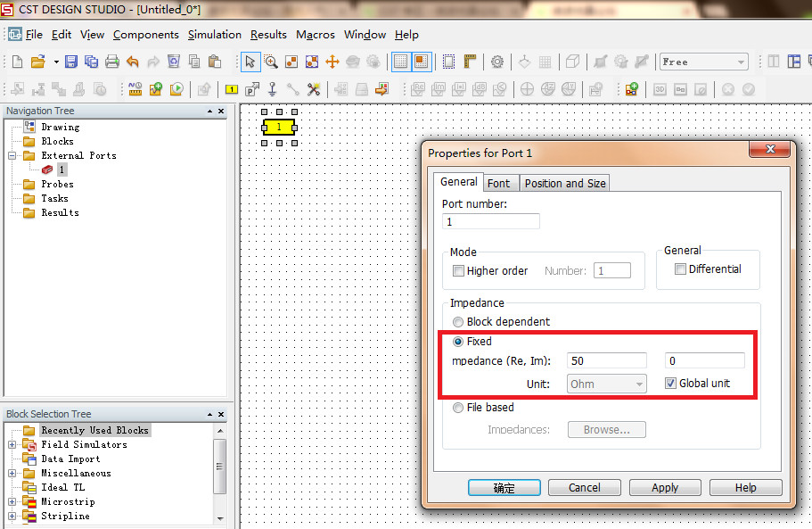
Task: Click the Cancel button
Action: pos(584,488)
